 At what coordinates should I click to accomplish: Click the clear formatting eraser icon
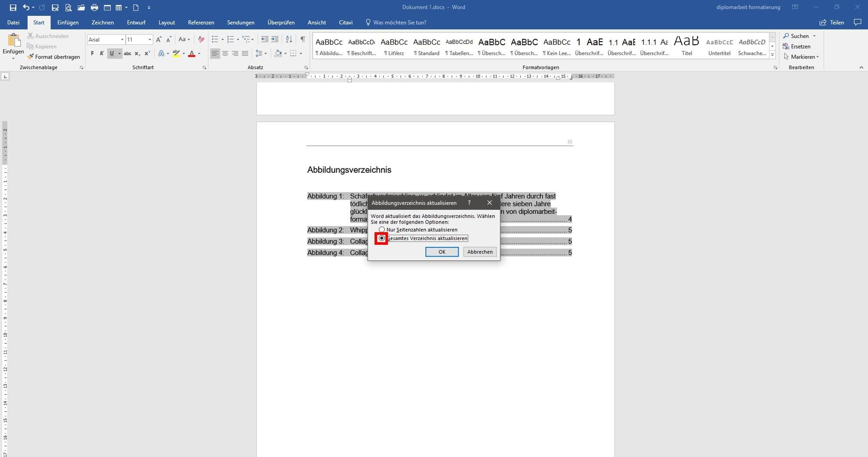201,39
